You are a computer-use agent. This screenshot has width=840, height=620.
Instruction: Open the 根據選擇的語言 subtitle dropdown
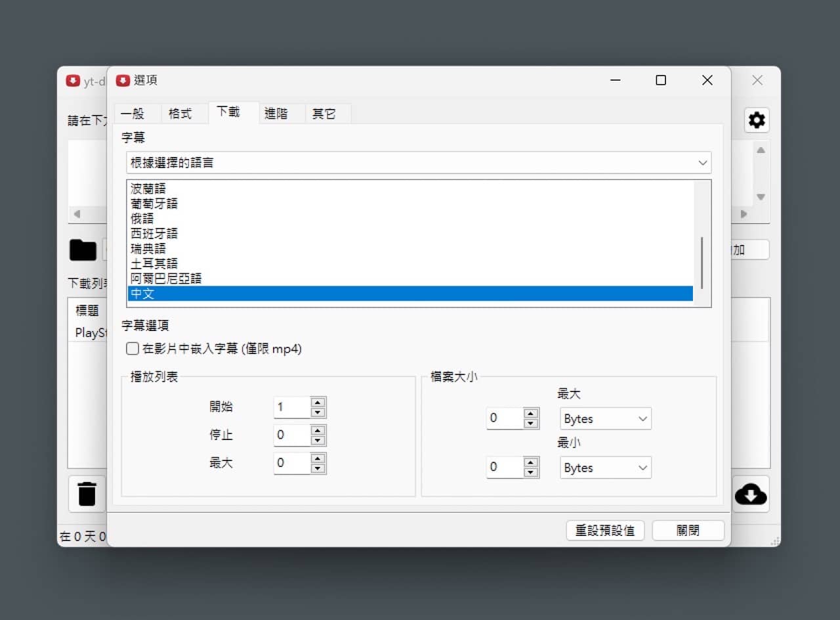[419, 162]
